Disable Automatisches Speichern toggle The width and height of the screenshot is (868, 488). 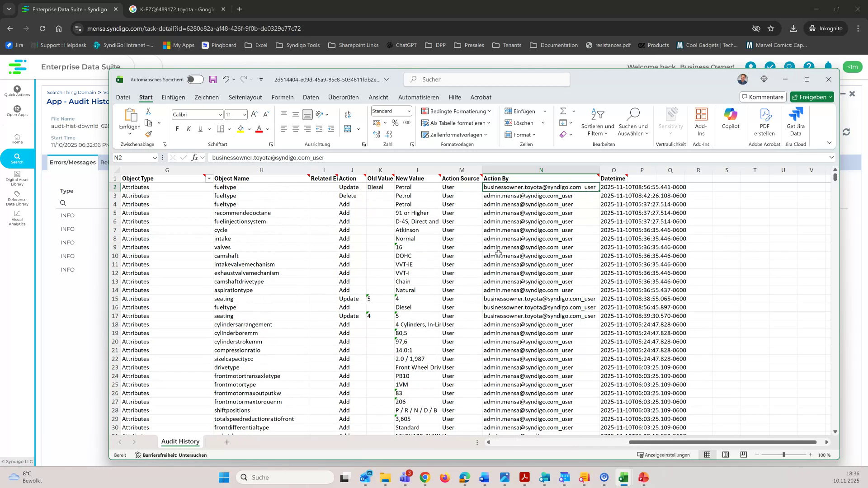[x=195, y=79]
